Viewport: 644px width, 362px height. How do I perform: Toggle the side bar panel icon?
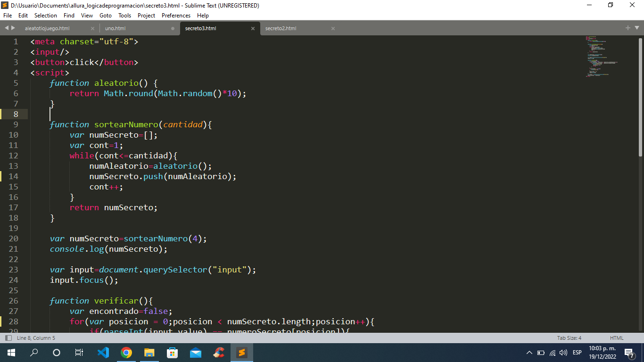pos(8,338)
